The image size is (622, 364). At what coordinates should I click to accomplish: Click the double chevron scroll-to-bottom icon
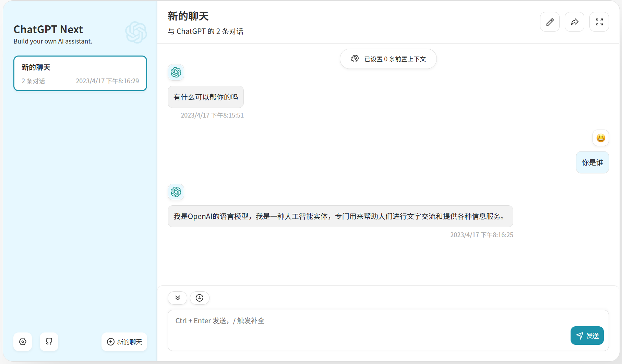[177, 298]
